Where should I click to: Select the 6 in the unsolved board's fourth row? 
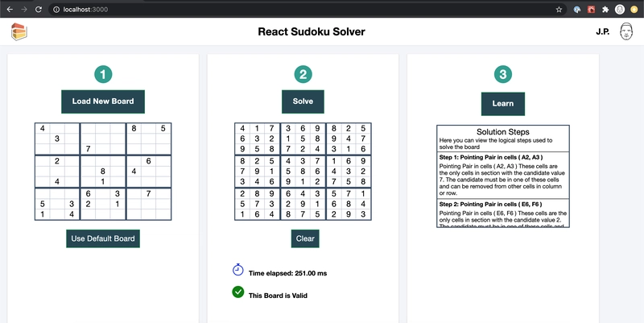click(x=148, y=161)
